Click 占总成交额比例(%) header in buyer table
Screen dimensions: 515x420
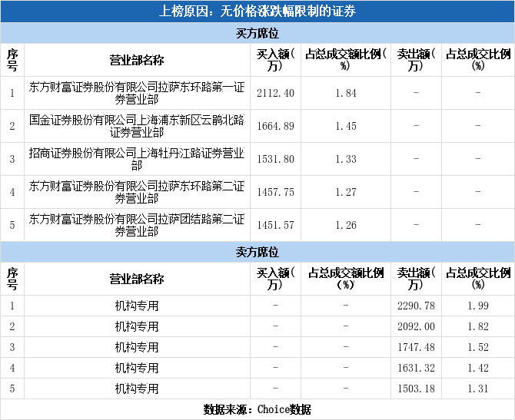click(x=346, y=60)
